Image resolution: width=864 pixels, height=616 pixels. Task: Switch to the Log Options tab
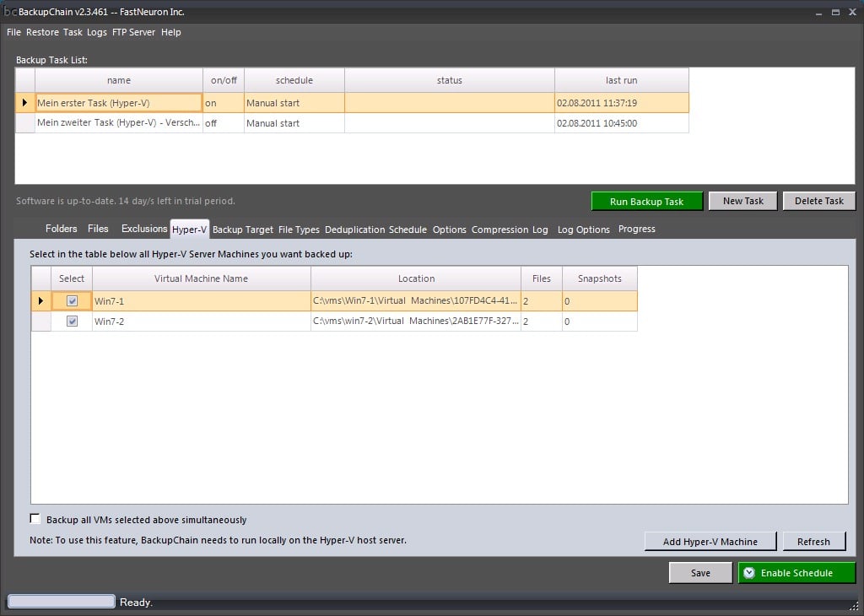[x=584, y=230]
